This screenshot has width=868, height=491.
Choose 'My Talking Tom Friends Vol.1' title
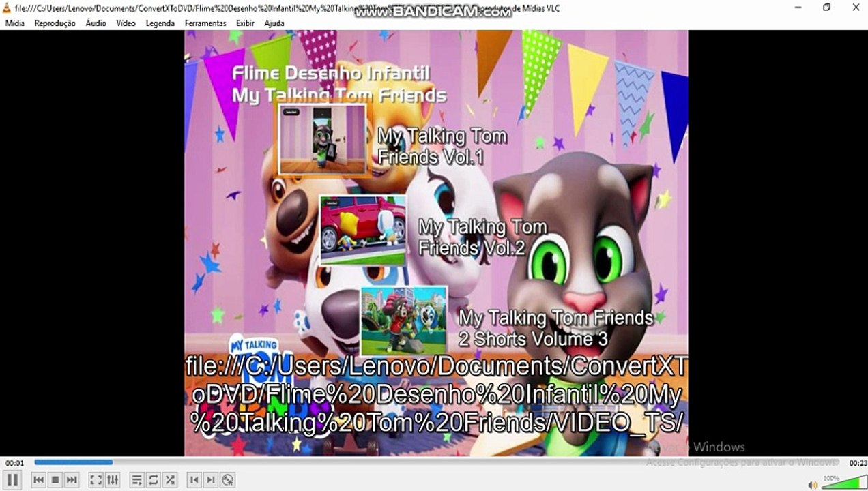tap(442, 146)
